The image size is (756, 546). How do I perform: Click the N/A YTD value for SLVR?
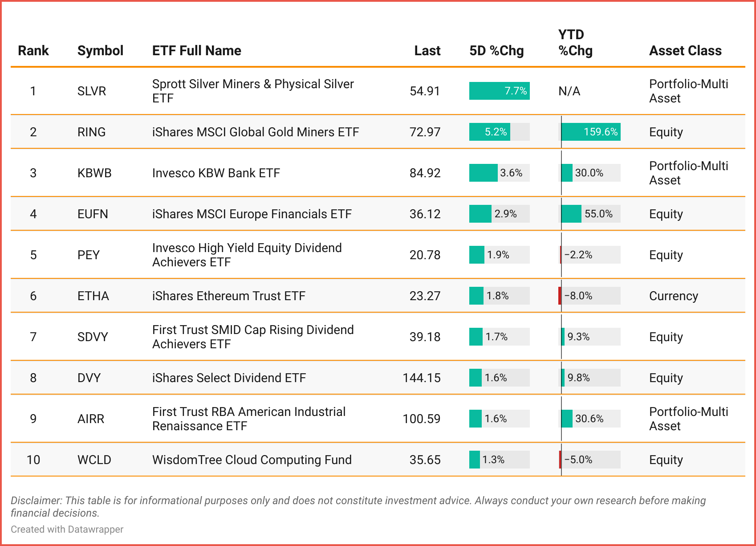pos(569,91)
